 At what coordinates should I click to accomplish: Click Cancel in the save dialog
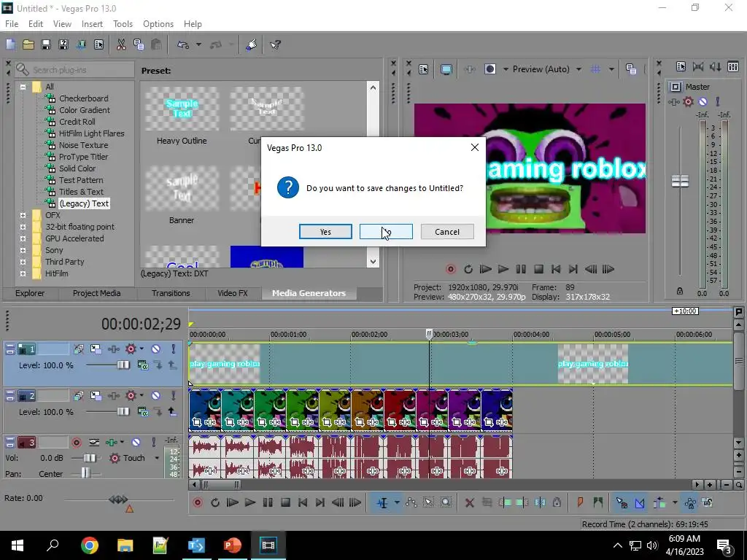pyautogui.click(x=447, y=232)
